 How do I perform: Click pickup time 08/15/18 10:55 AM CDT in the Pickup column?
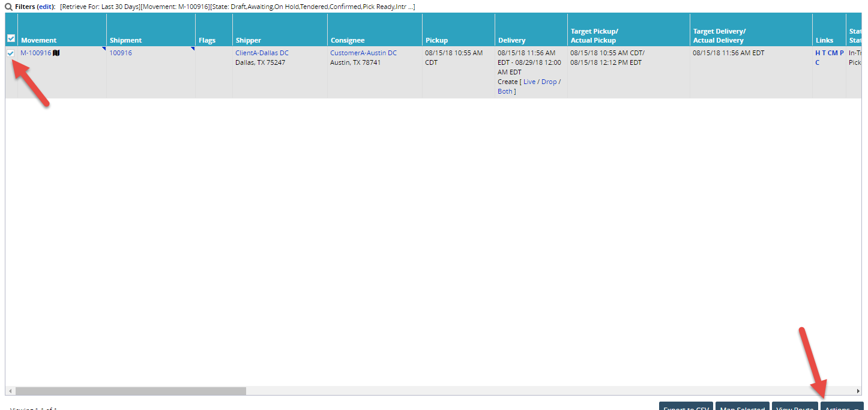(454, 58)
